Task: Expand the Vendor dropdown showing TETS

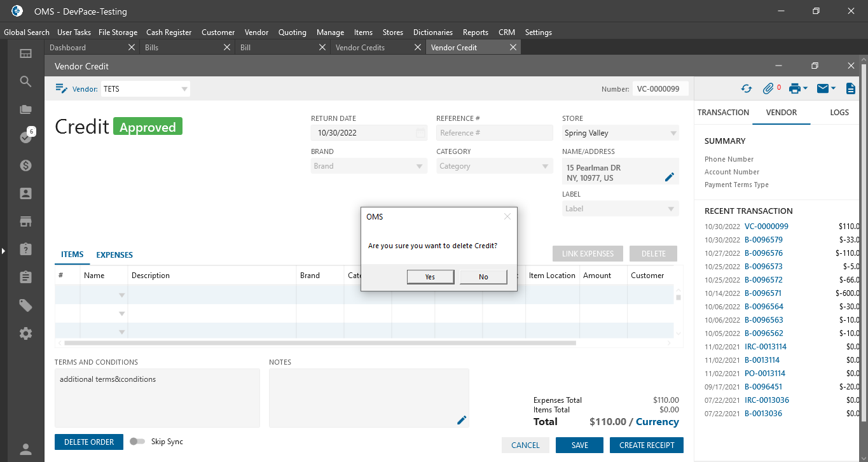Action: (x=184, y=89)
